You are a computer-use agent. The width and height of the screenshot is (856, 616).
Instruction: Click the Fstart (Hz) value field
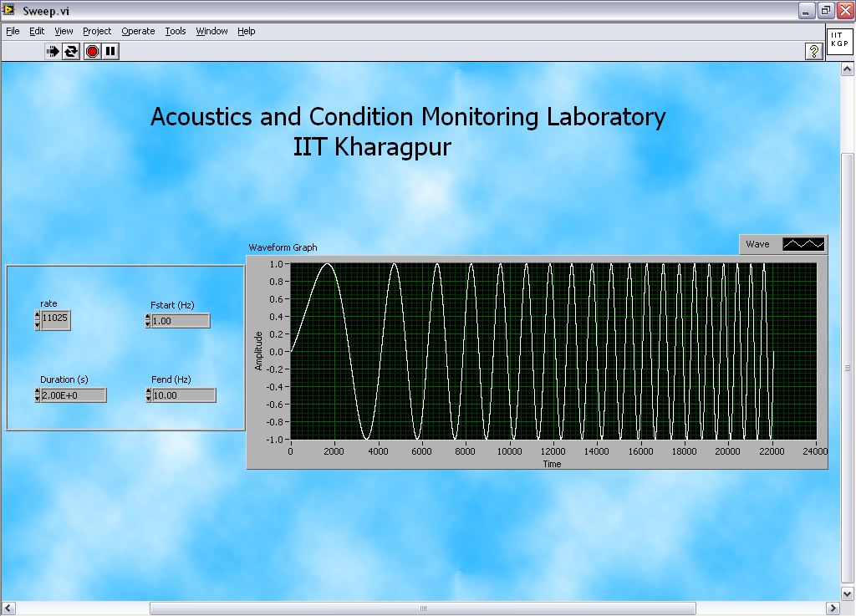(x=181, y=321)
